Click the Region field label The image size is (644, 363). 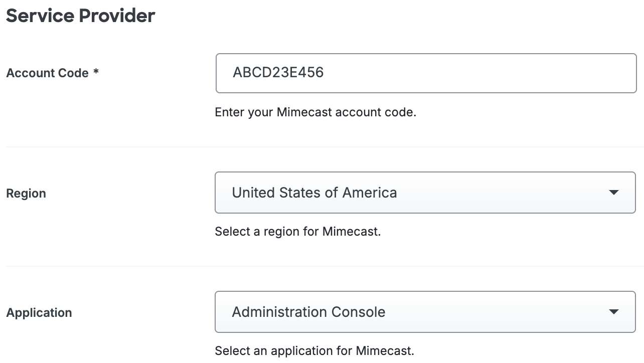click(x=26, y=193)
